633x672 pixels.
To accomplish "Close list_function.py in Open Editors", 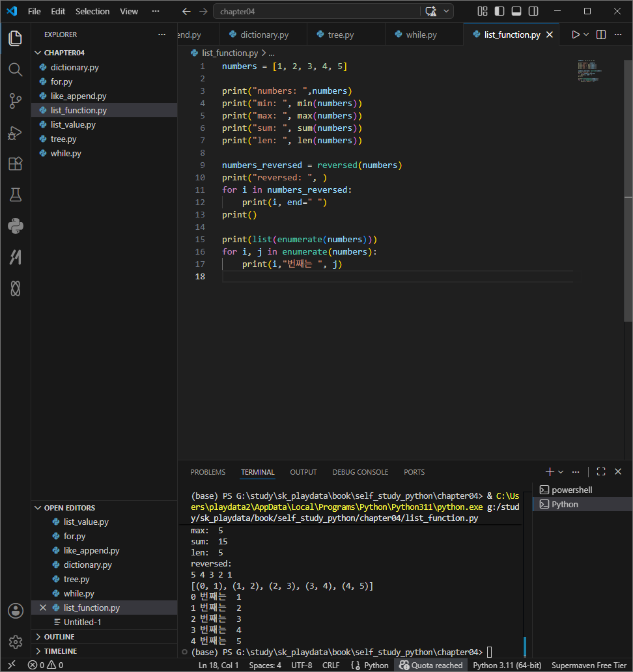I will 43,608.
